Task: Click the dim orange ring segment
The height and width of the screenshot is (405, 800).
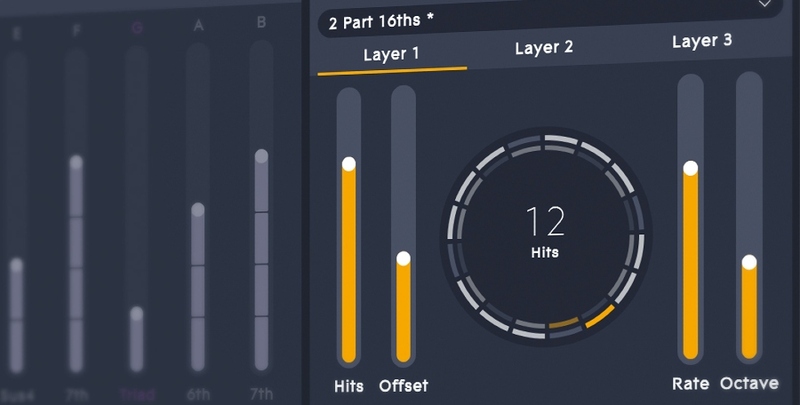Action: [x=564, y=323]
